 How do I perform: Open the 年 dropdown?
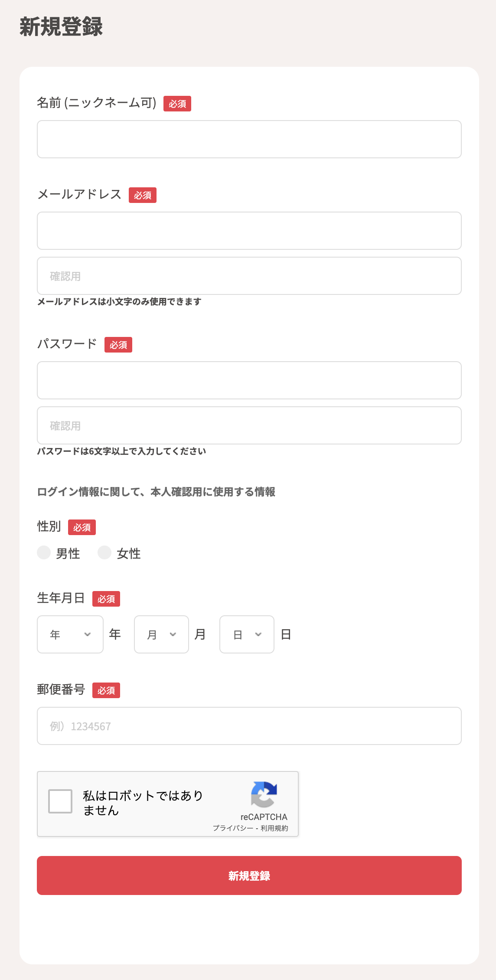click(70, 634)
